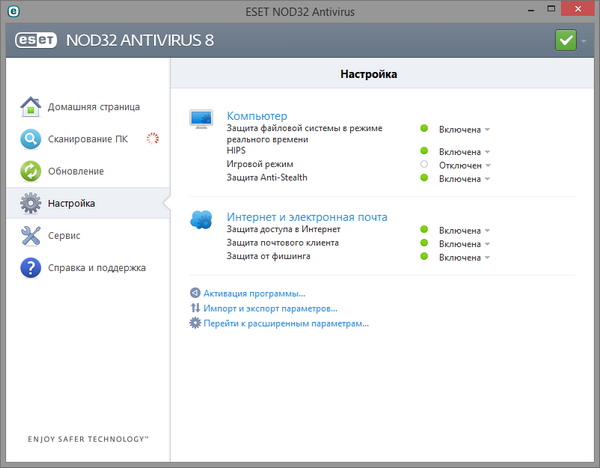Screen dimensions: 600x468
Task: Click the wrench icon for Сервис
Action: coord(31,236)
